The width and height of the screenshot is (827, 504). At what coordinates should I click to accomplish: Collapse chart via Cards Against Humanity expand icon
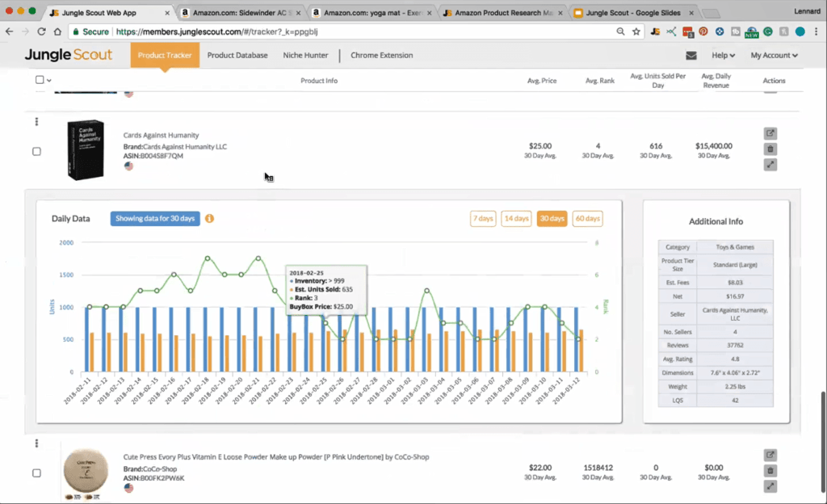pyautogui.click(x=770, y=165)
